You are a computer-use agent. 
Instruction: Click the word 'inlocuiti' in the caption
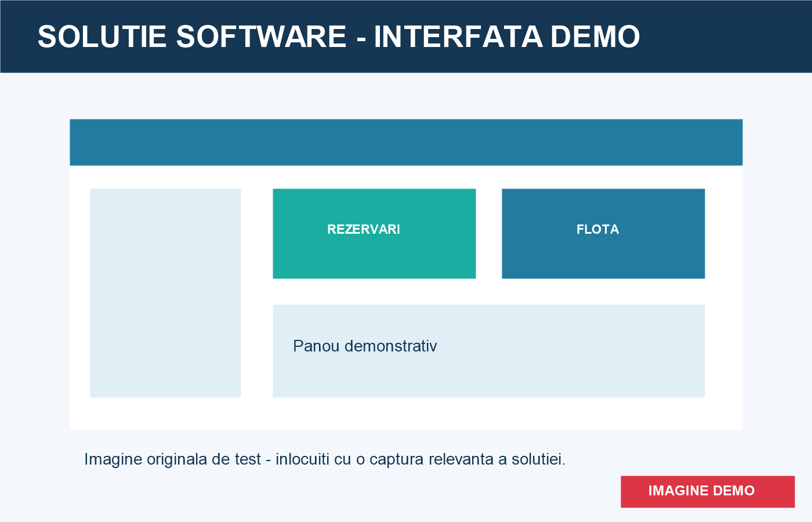303,459
